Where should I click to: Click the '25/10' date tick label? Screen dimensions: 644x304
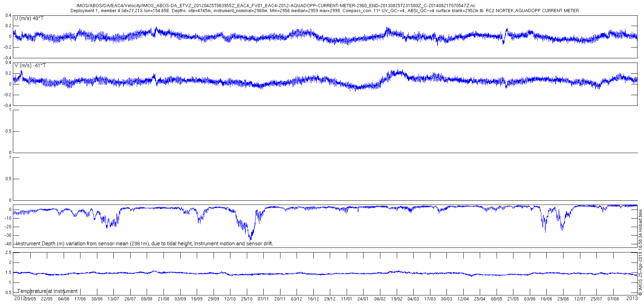247,299
